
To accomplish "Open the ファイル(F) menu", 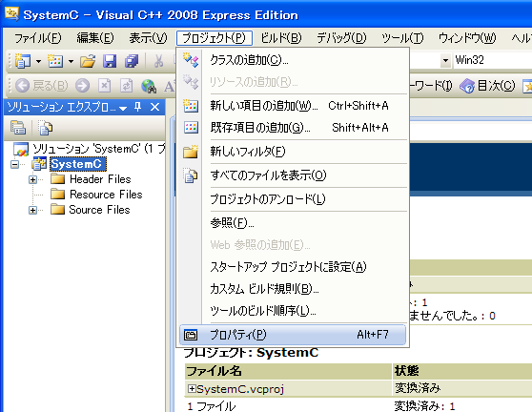I will coord(38,38).
